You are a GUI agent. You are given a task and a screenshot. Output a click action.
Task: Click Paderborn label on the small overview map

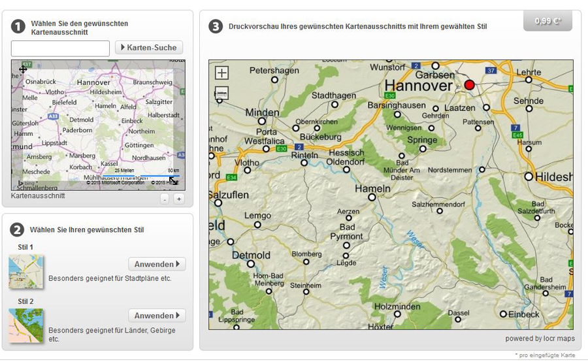coord(77,130)
